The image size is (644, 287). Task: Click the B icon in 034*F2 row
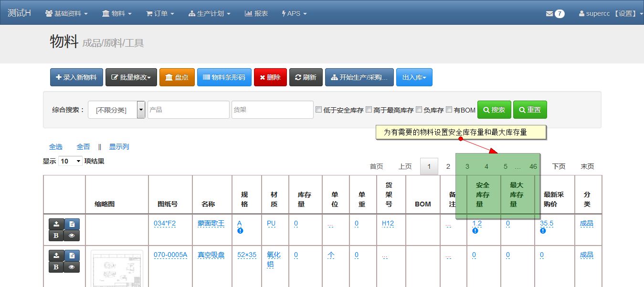[56, 236]
